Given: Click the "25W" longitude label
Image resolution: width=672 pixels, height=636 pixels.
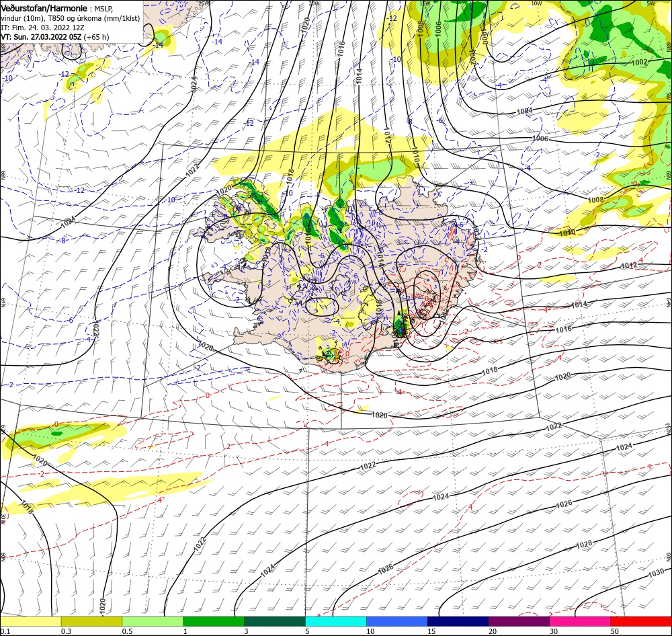Looking at the screenshot, I should pyautogui.click(x=204, y=3).
